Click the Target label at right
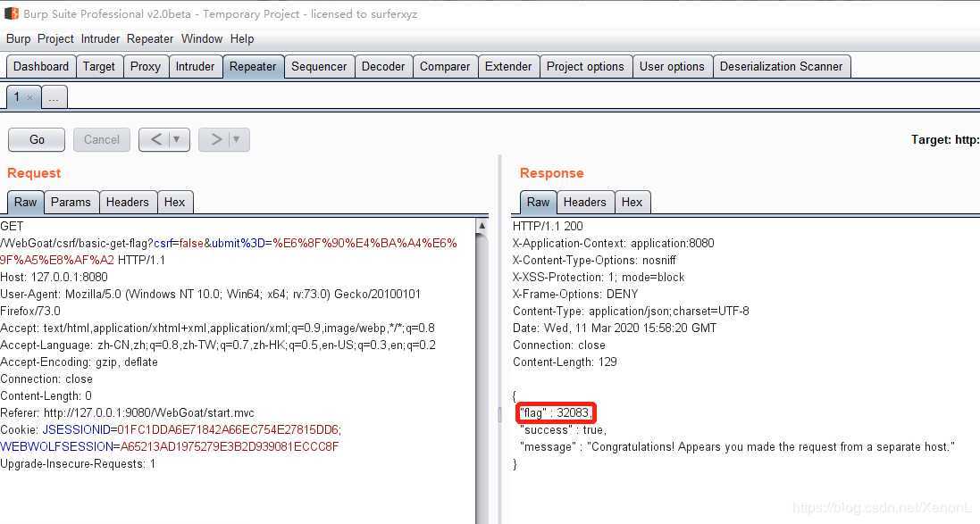This screenshot has height=524, width=980. [945, 140]
